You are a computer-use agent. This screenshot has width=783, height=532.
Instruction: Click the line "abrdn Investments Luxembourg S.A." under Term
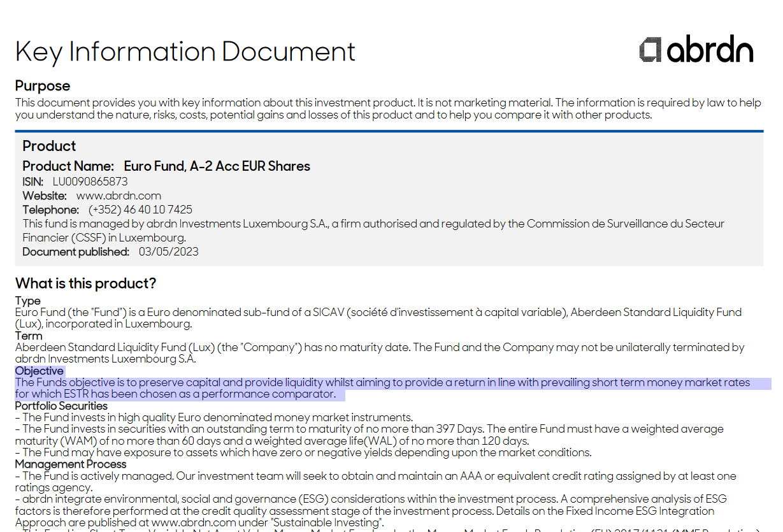coord(106,359)
